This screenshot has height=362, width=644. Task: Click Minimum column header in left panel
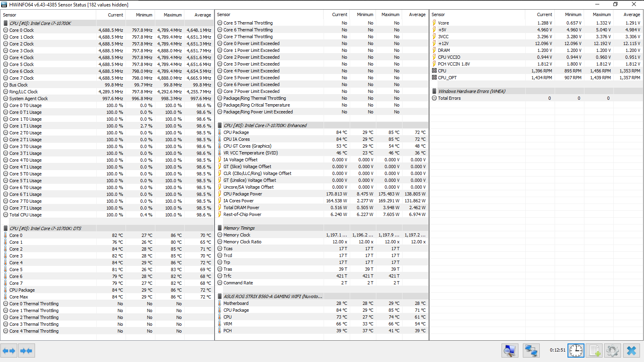pos(140,15)
